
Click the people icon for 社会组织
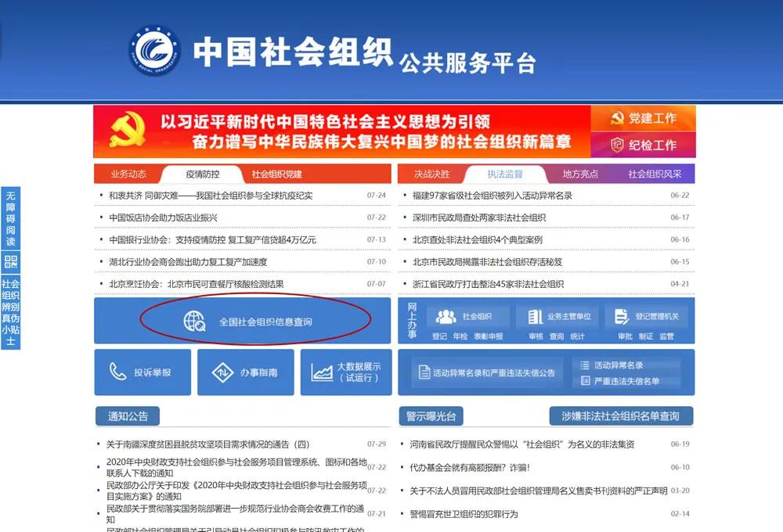pyautogui.click(x=446, y=316)
